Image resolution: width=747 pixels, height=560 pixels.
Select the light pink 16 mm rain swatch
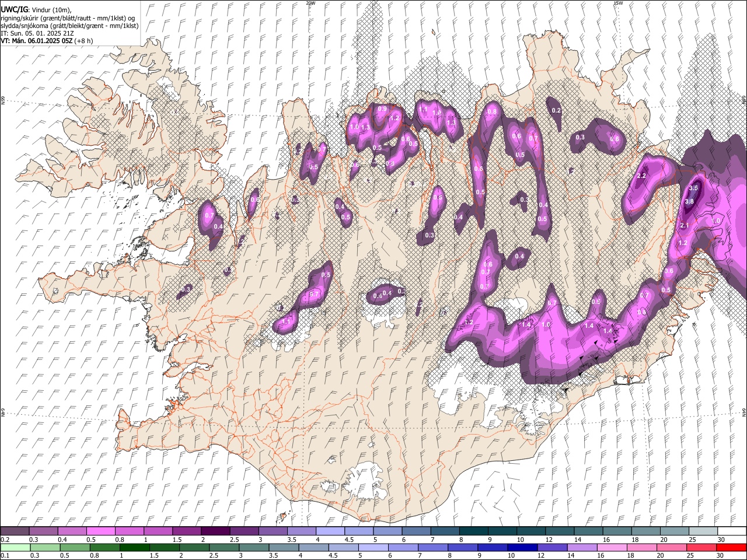point(612,548)
